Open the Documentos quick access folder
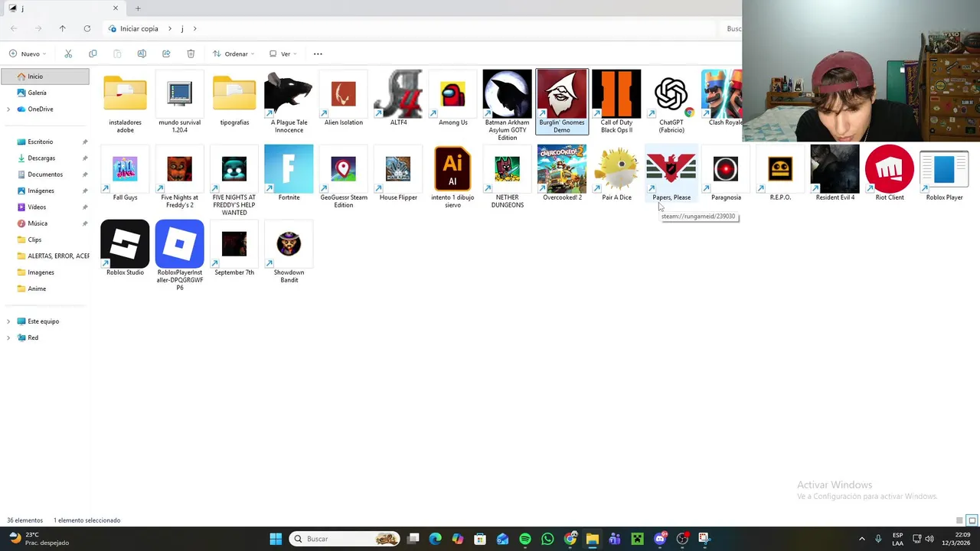The image size is (980, 551). (45, 174)
